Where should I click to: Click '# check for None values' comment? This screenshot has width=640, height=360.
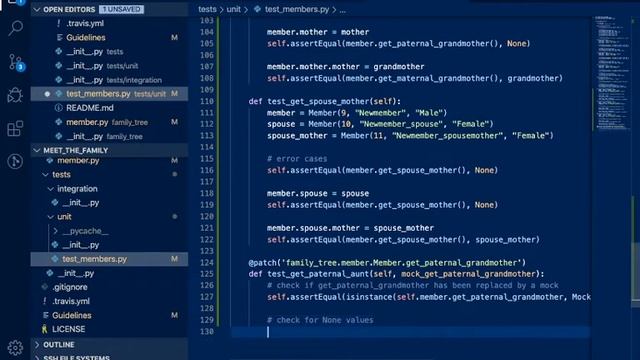(x=320, y=320)
